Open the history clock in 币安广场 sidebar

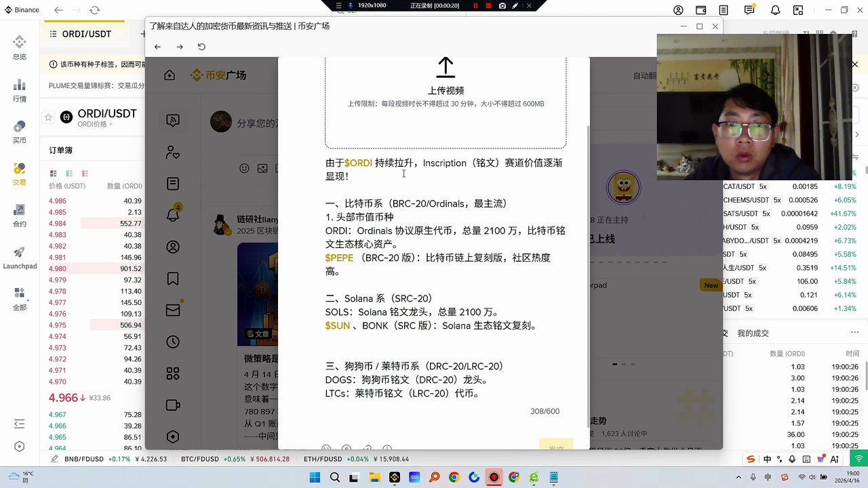pyautogui.click(x=173, y=342)
